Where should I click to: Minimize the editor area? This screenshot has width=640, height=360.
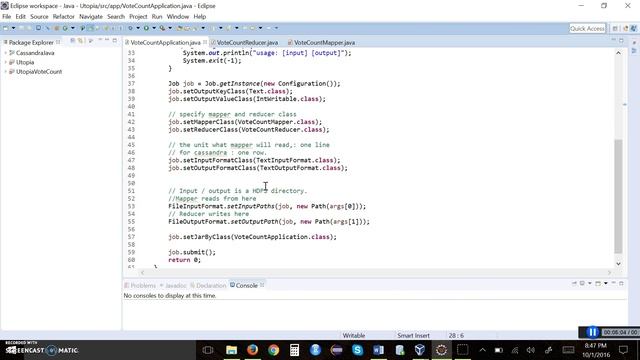click(613, 40)
